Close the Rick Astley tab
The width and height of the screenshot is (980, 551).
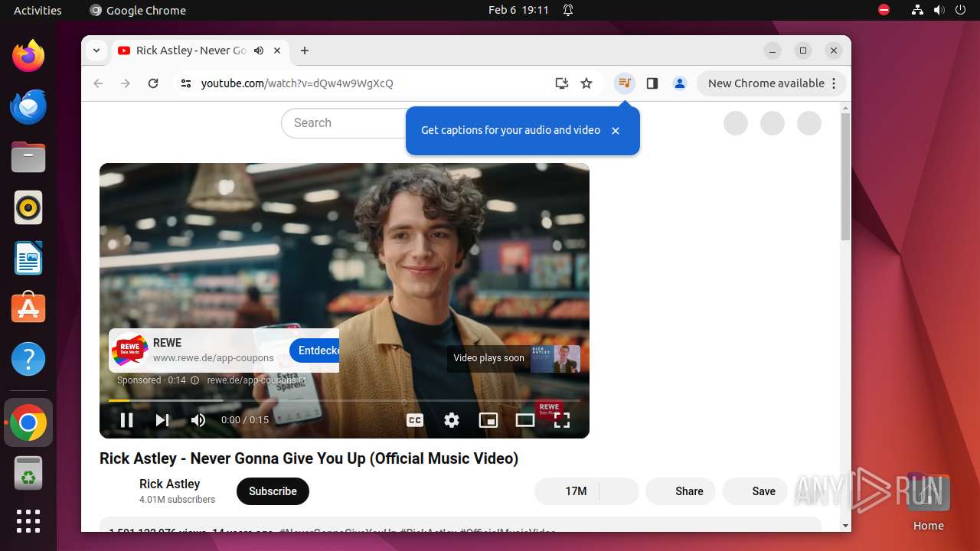277,51
